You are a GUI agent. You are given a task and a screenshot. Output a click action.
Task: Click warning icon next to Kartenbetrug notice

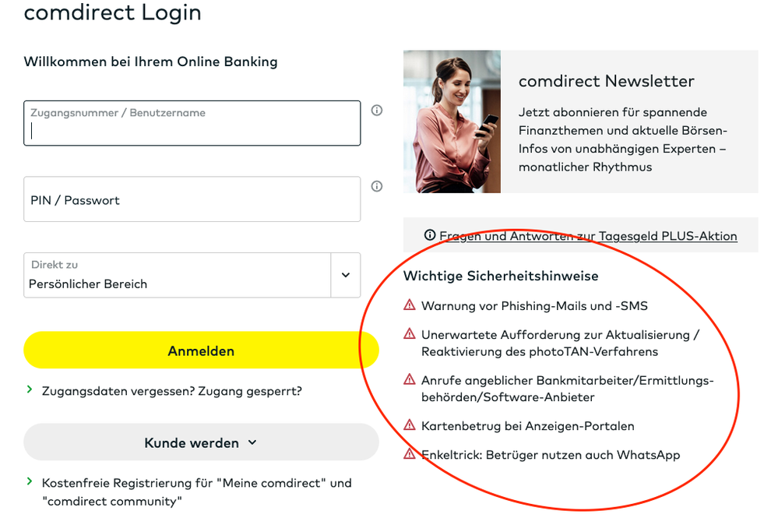(410, 425)
